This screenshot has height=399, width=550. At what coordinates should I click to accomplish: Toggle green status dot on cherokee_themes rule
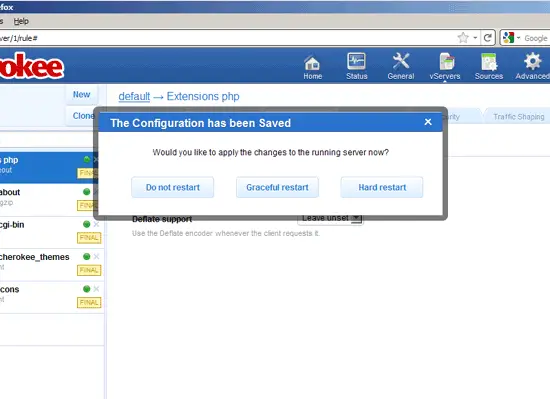click(86, 256)
